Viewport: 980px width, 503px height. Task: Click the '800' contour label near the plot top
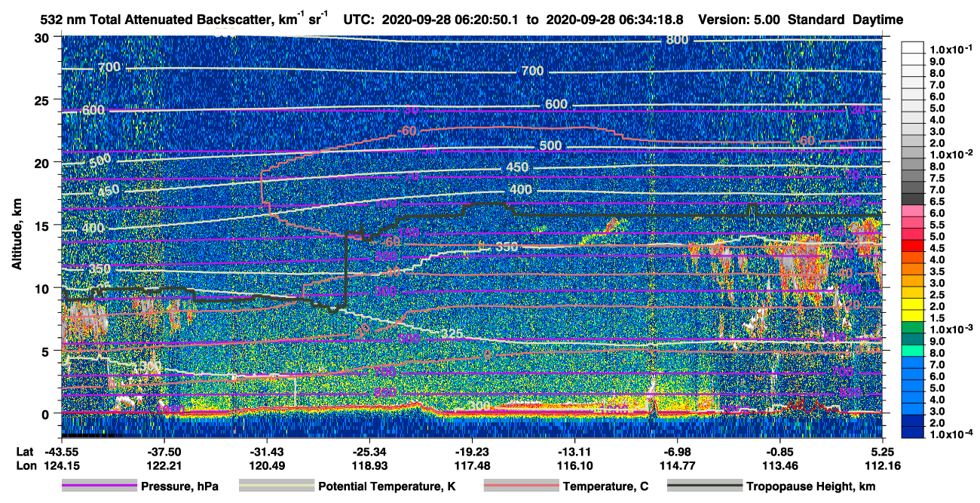point(677,39)
